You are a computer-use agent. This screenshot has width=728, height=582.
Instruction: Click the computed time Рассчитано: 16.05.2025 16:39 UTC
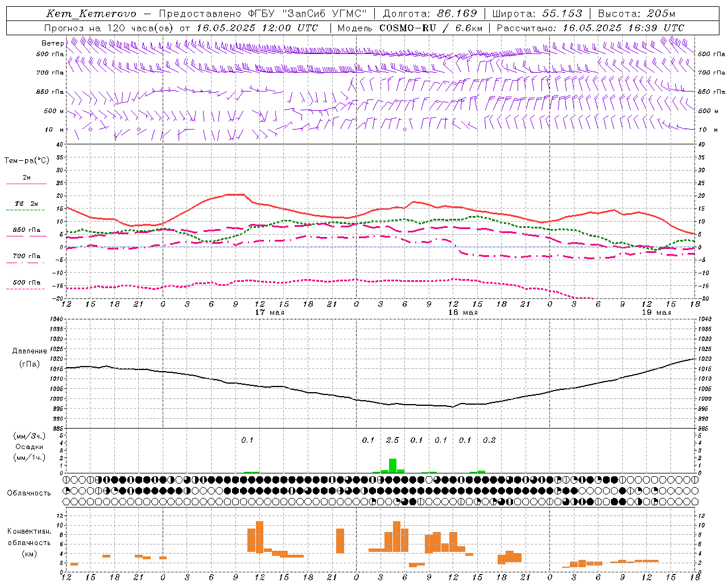tap(590, 28)
